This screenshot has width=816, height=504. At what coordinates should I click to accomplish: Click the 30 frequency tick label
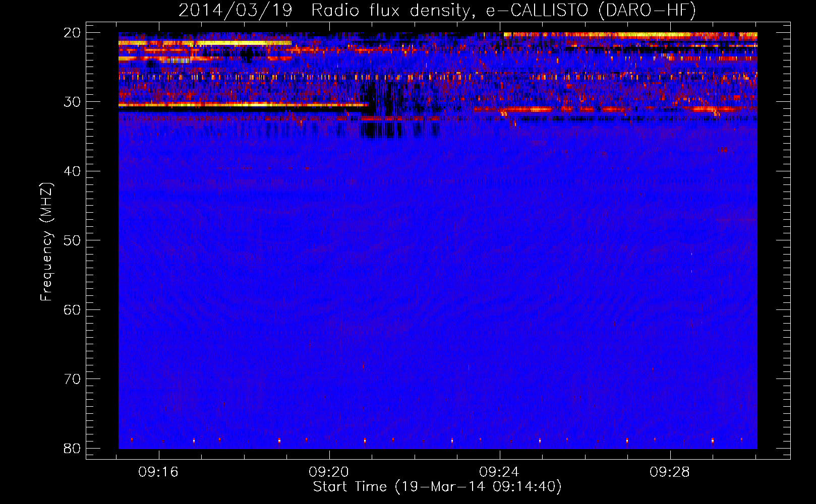click(x=72, y=102)
